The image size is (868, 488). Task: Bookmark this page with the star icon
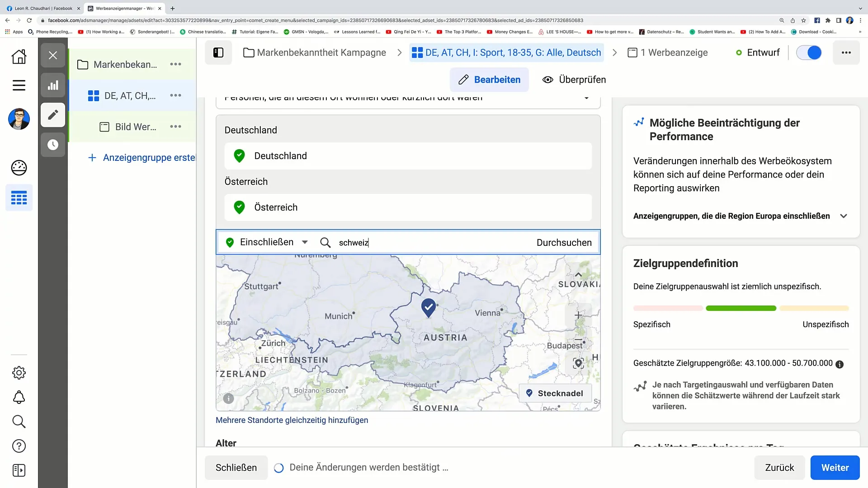(803, 20)
